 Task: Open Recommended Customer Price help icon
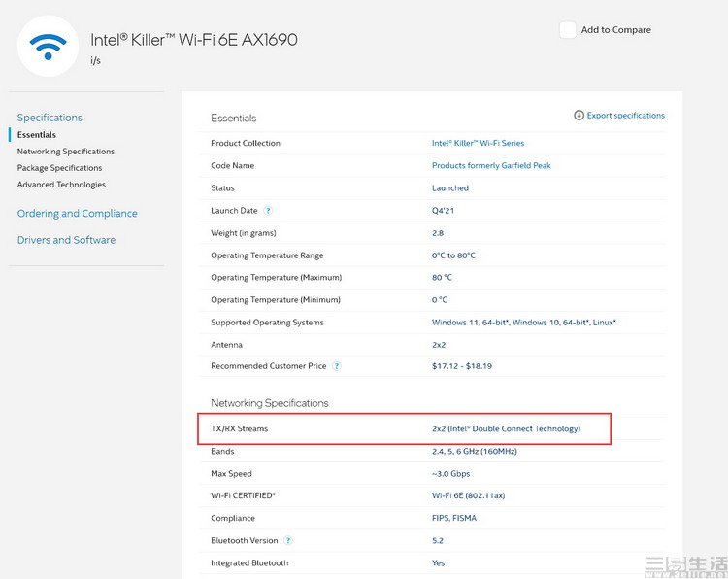[x=337, y=366]
